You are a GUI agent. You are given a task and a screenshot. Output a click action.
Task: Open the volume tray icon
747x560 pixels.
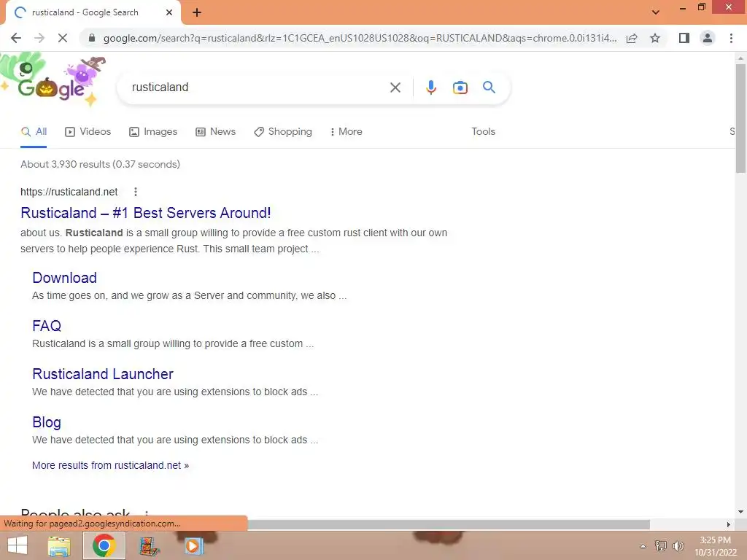pos(678,545)
